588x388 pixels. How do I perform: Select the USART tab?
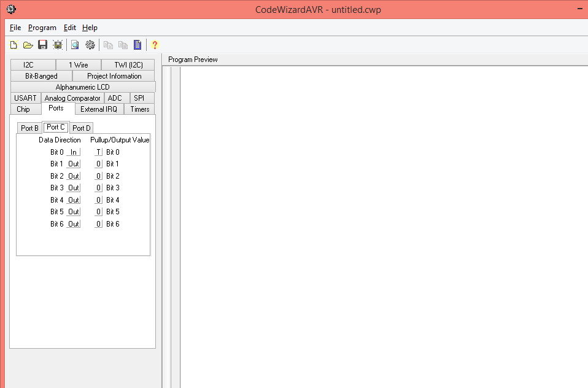pos(26,98)
